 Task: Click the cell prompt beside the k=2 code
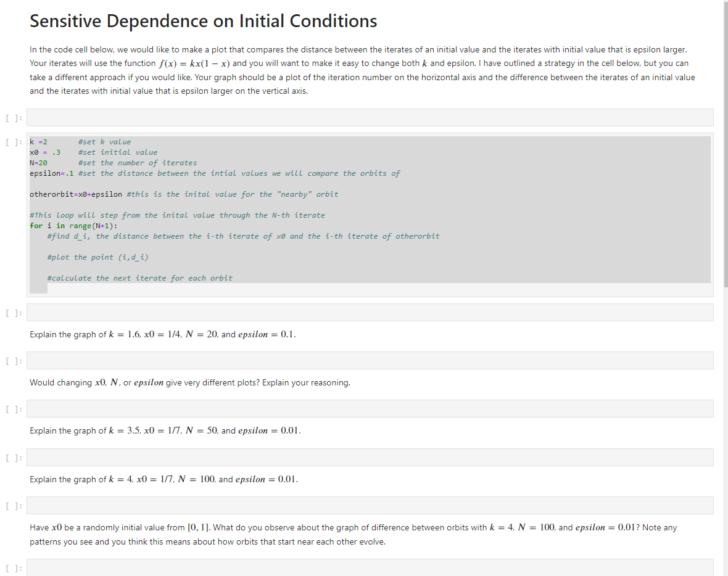(13, 141)
